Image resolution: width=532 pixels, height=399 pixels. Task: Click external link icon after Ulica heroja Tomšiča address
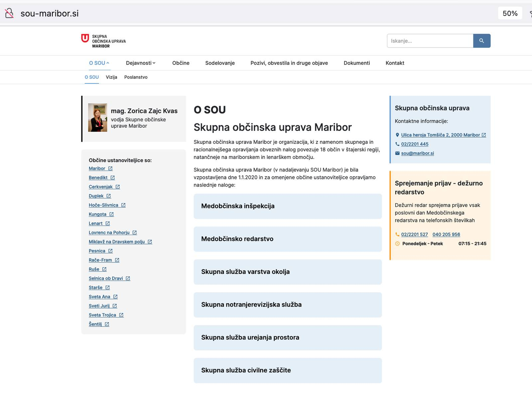484,135
